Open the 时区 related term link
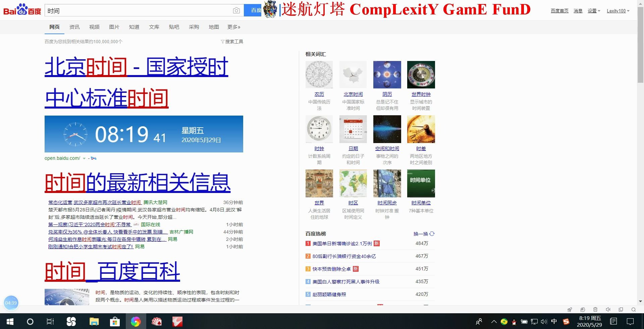Image resolution: width=644 pixels, height=329 pixels. [353, 203]
